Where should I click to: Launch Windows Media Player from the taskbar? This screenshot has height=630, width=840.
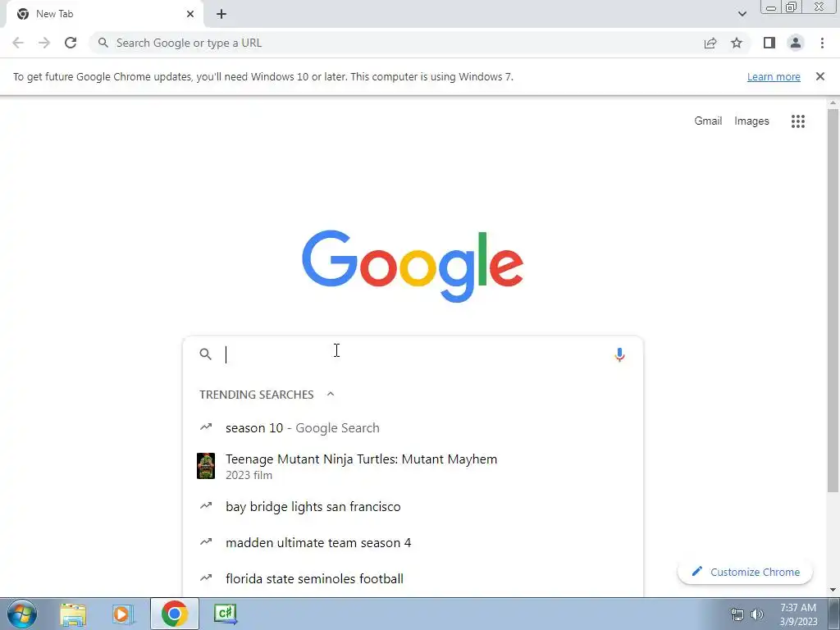pos(123,614)
